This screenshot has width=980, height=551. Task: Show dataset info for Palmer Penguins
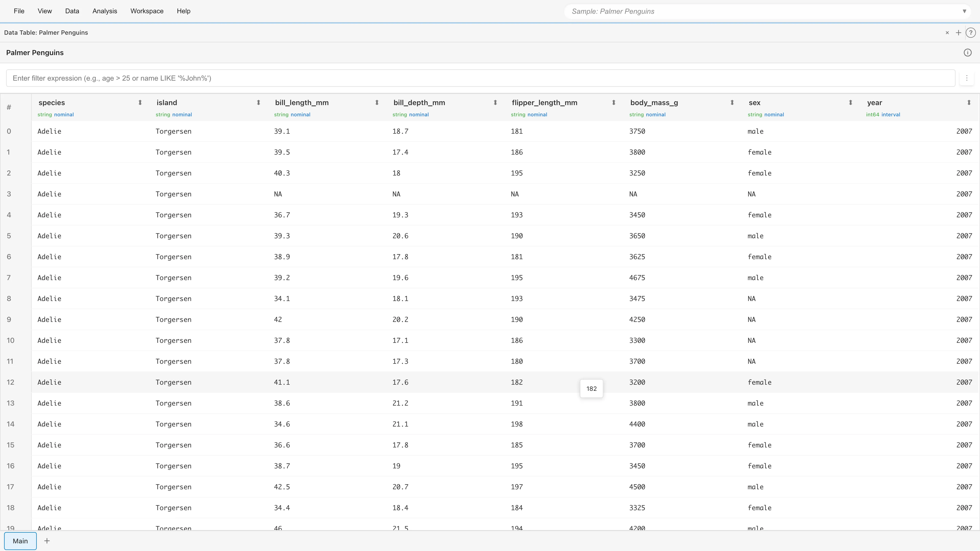968,53
